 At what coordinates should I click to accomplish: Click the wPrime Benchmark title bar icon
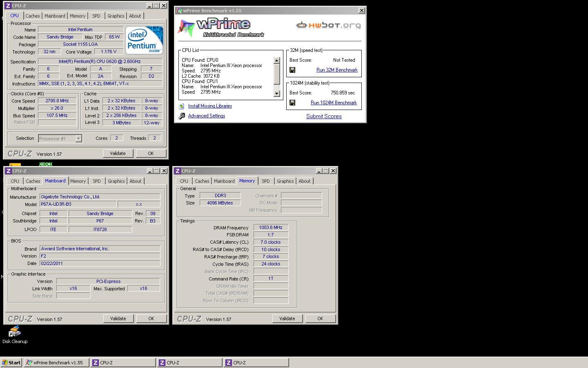(179, 11)
